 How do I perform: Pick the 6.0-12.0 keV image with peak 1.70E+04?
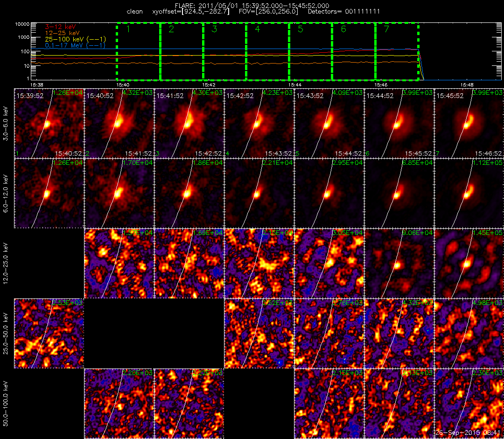point(119,194)
